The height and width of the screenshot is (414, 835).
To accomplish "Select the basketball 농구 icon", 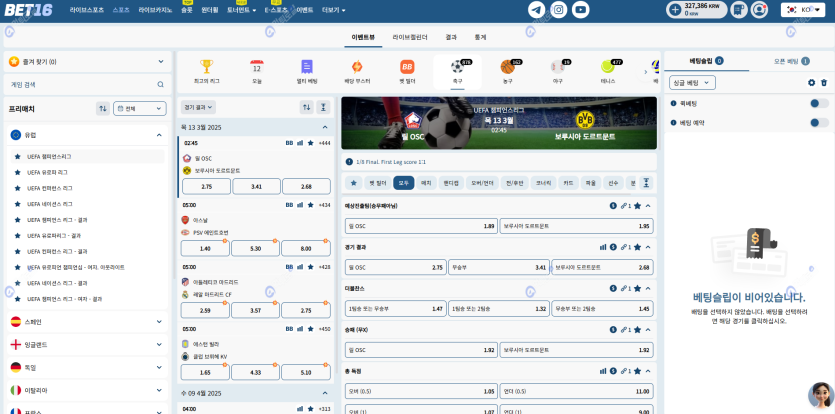I will click(x=507, y=67).
